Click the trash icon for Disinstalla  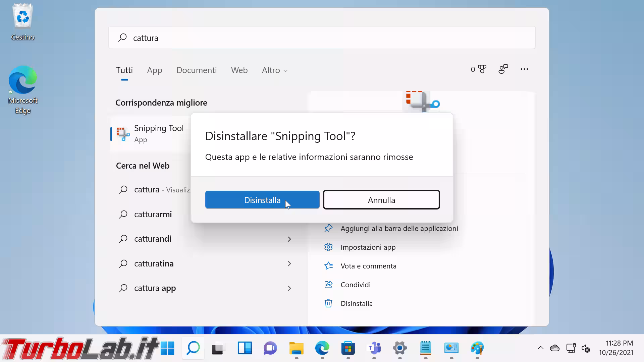click(328, 303)
